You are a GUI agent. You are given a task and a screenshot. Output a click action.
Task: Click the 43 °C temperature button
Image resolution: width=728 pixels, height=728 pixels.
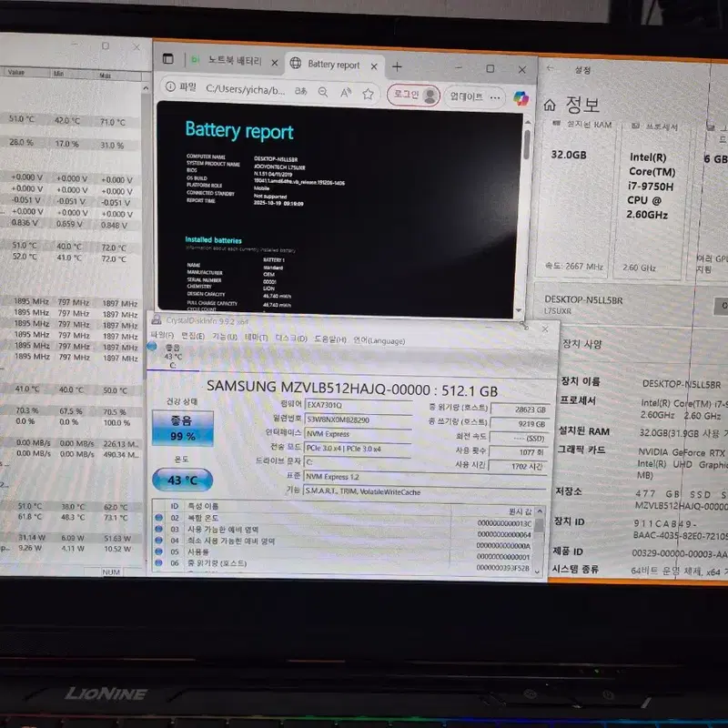click(183, 480)
